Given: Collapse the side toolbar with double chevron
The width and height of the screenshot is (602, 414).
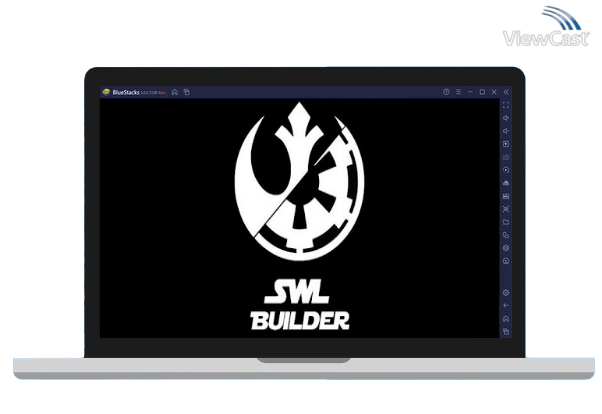Looking at the screenshot, I should pos(506,92).
